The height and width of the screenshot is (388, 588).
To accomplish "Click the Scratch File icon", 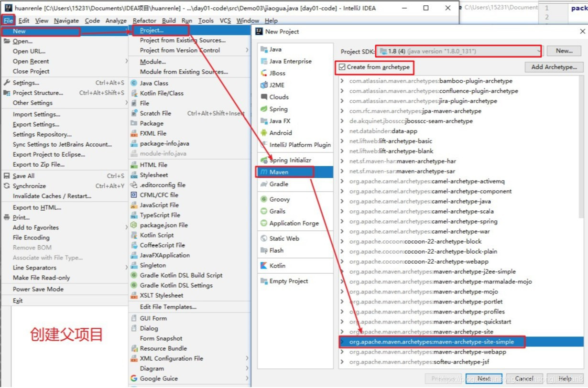I will click(x=134, y=113).
